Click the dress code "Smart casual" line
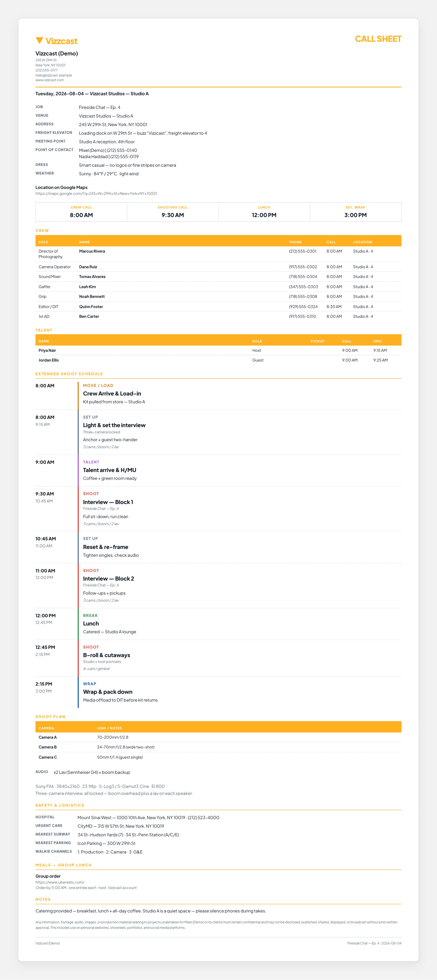 coord(127,166)
